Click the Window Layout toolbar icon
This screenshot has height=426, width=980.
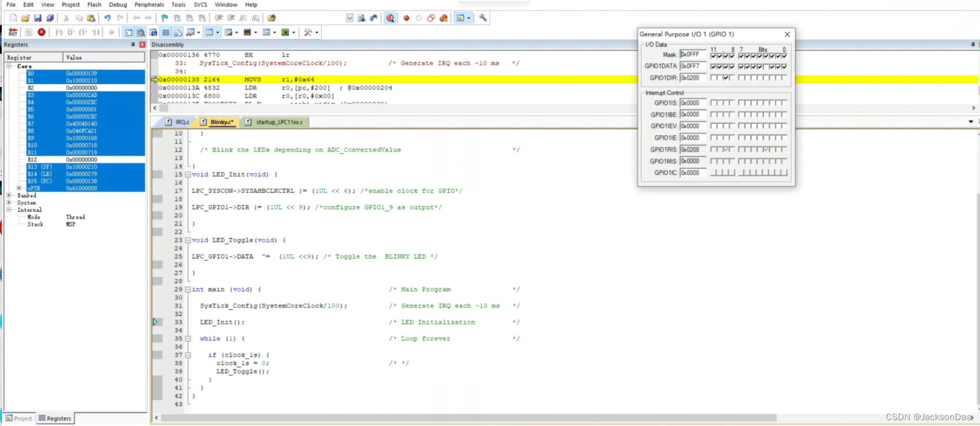[461, 18]
